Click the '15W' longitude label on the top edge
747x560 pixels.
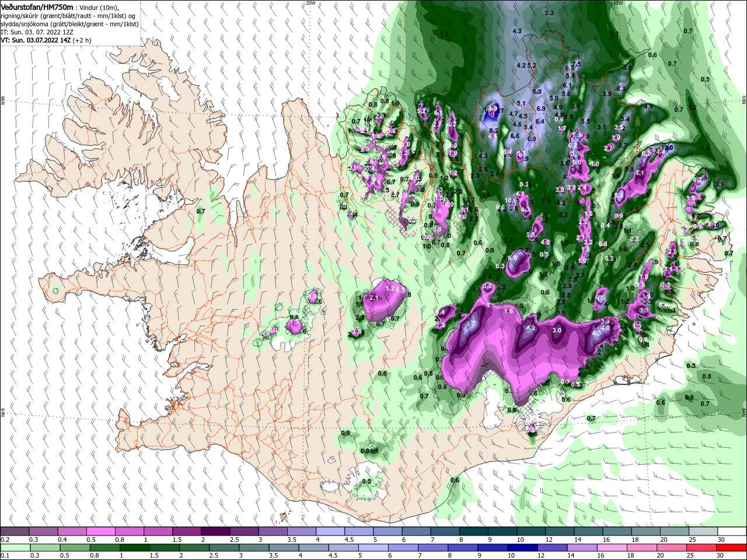619,3
